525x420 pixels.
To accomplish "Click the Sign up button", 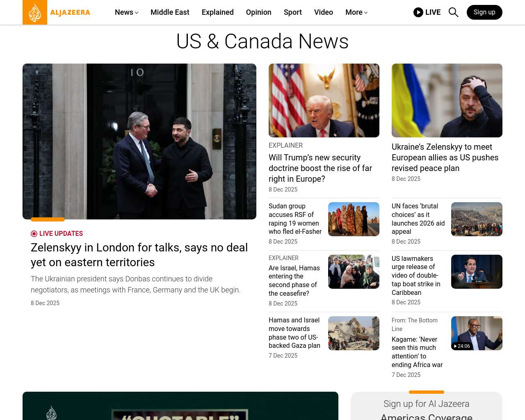I will tap(484, 12).
